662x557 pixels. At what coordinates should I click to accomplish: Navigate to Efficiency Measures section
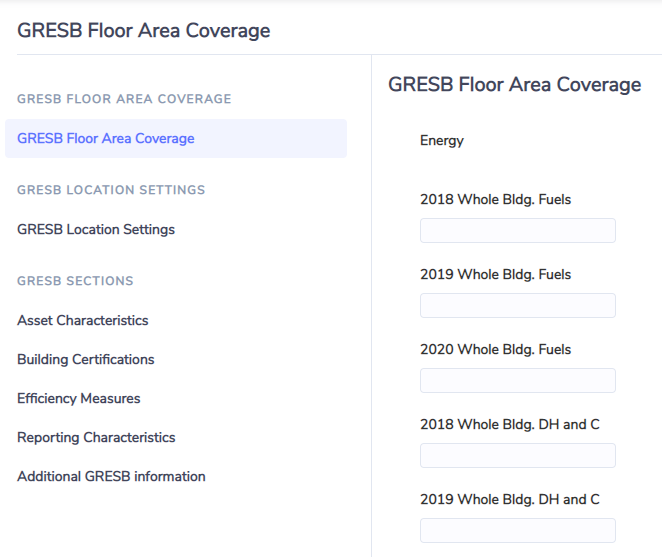[x=79, y=398]
